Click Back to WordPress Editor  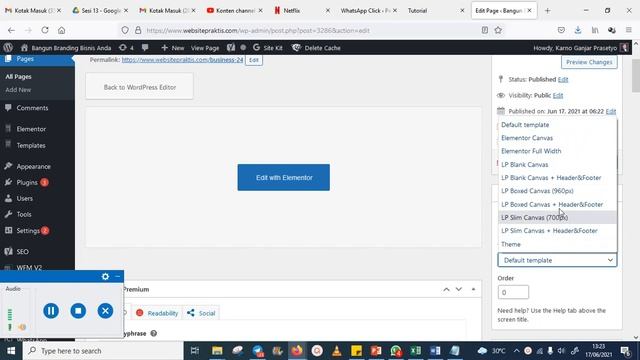[140, 87]
